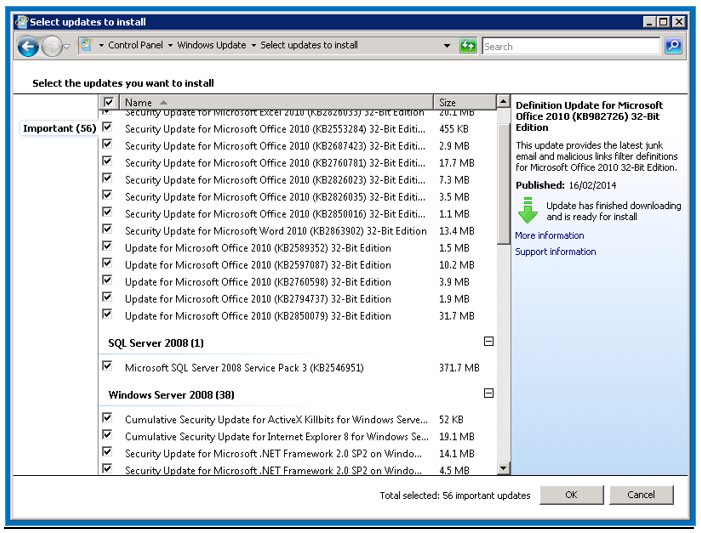
Task: Click the Back navigation arrow
Action: click(28, 46)
